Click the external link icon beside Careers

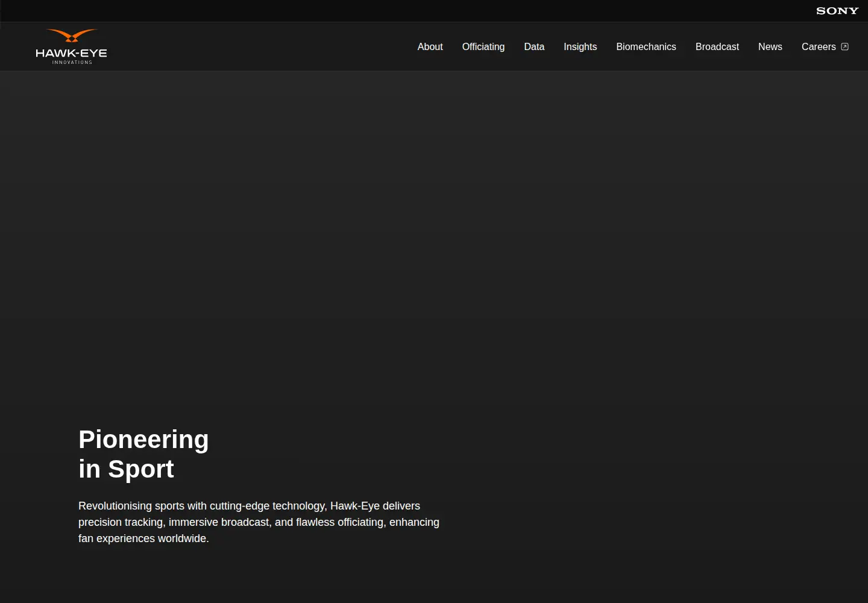[844, 47]
